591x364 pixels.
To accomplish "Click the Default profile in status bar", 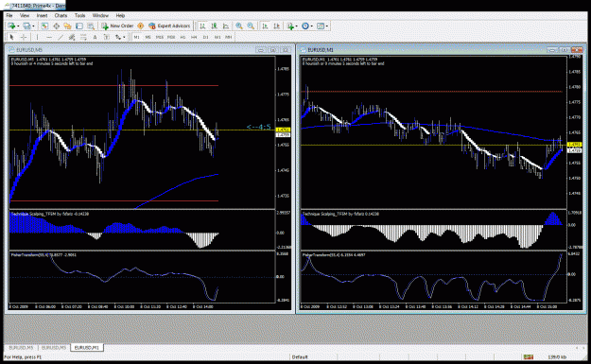I will coord(300,356).
